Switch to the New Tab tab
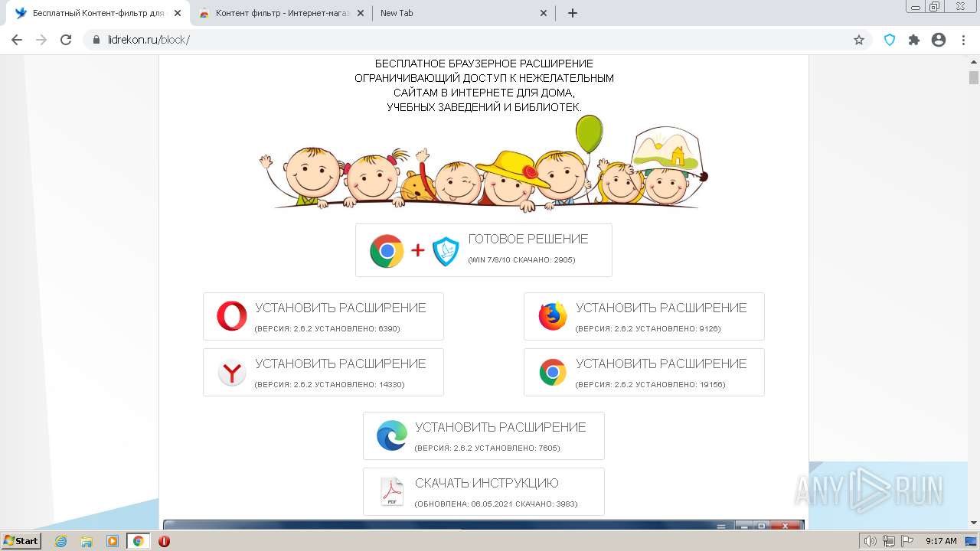 (465, 13)
